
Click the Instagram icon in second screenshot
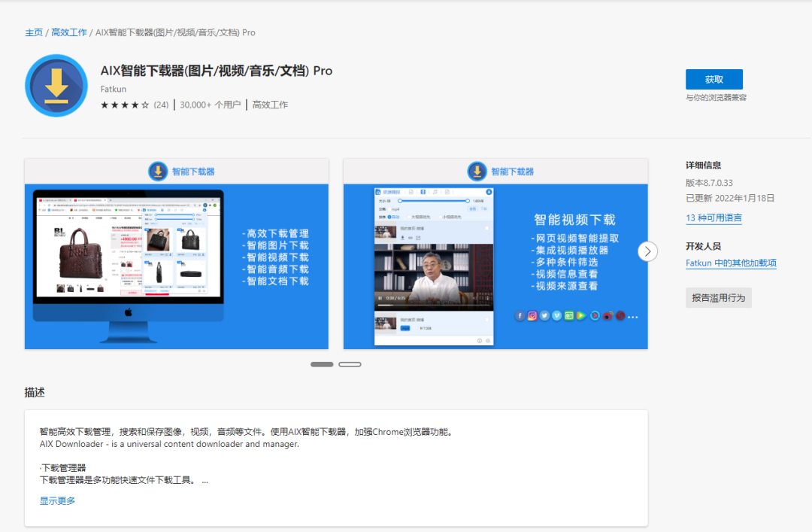(532, 316)
